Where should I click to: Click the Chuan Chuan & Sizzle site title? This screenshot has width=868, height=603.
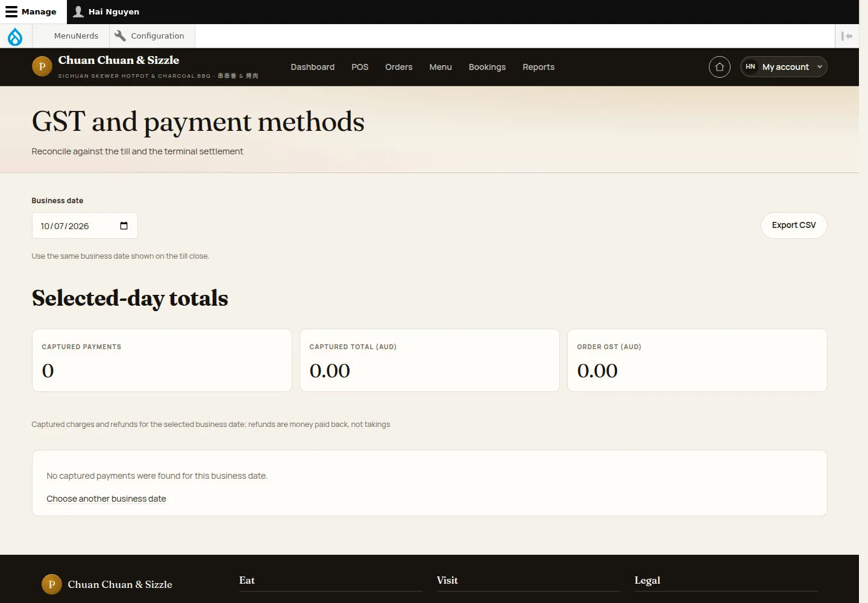[x=119, y=60]
